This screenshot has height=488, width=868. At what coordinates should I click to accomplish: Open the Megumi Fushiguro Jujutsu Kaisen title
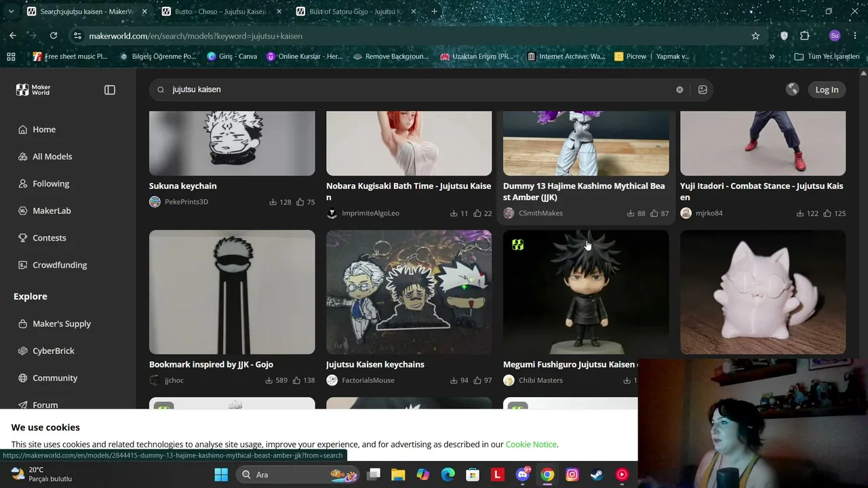[570, 365]
